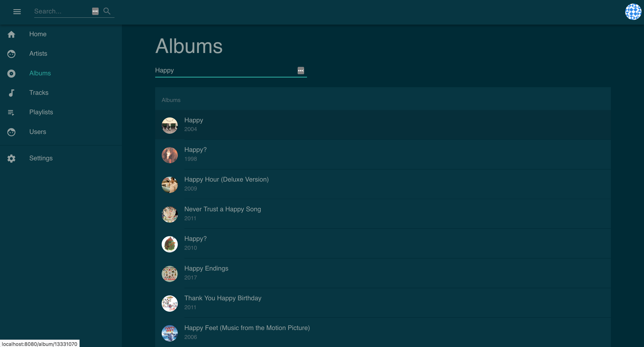The height and width of the screenshot is (347, 644).
Task: Click the icon inside the Happy filter field
Action: pos(301,70)
